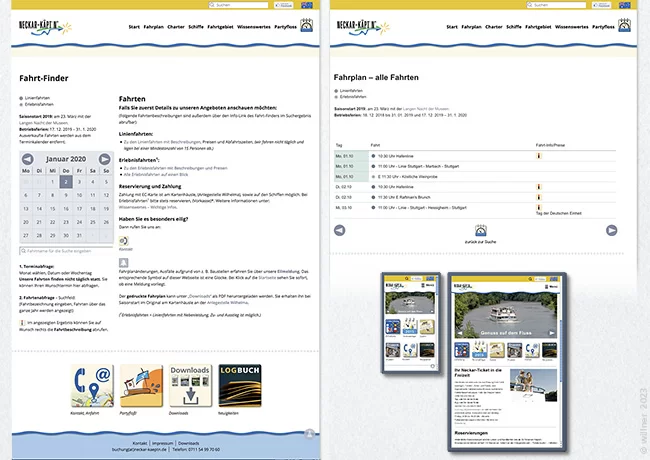Click the bell Eilmeldung icon
This screenshot has width=650, height=460.
coord(124,262)
